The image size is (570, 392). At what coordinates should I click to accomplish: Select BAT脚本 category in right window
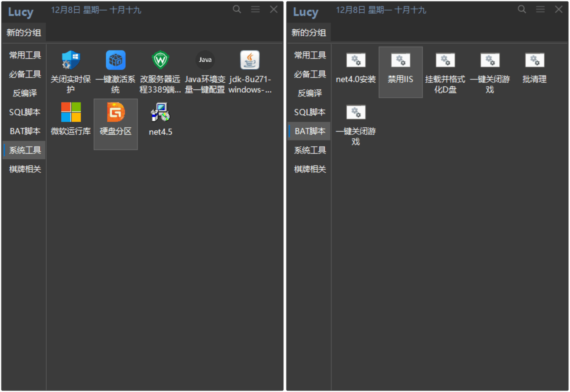[310, 131]
